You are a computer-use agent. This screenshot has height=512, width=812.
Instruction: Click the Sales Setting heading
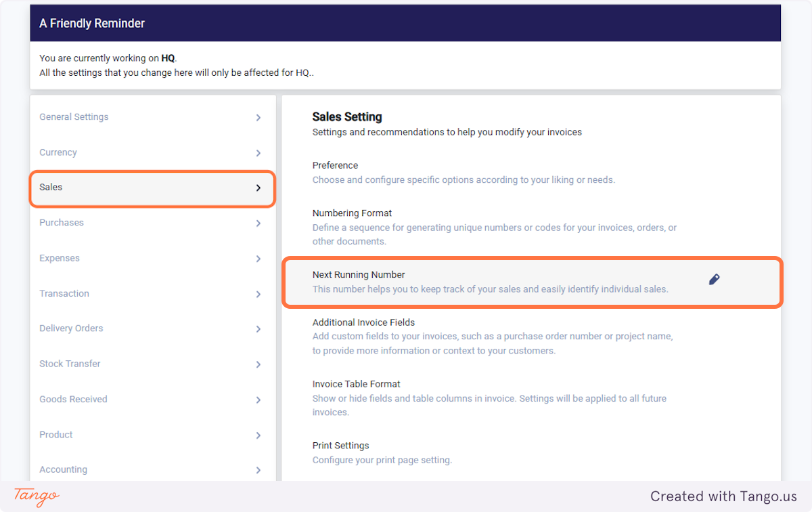347,117
